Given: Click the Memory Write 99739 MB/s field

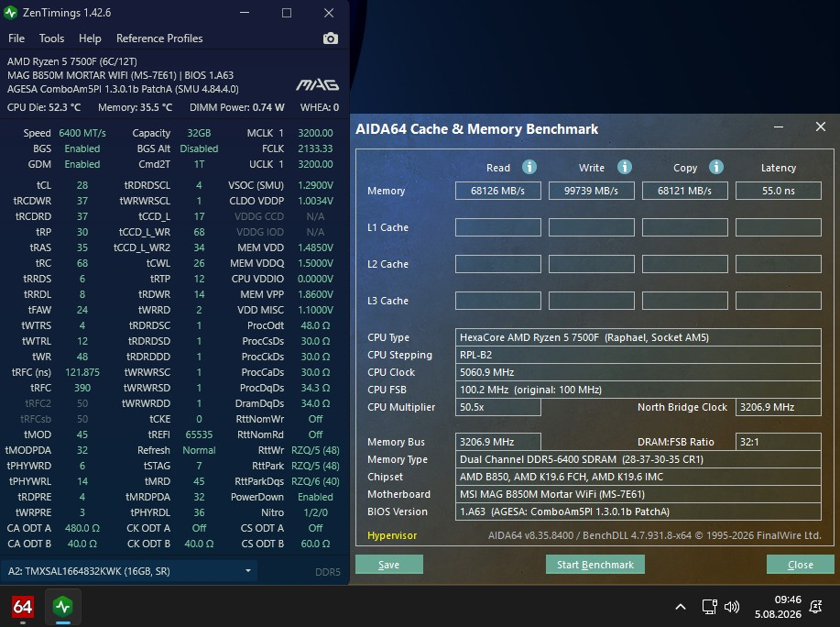Looking at the screenshot, I should tap(592, 191).
